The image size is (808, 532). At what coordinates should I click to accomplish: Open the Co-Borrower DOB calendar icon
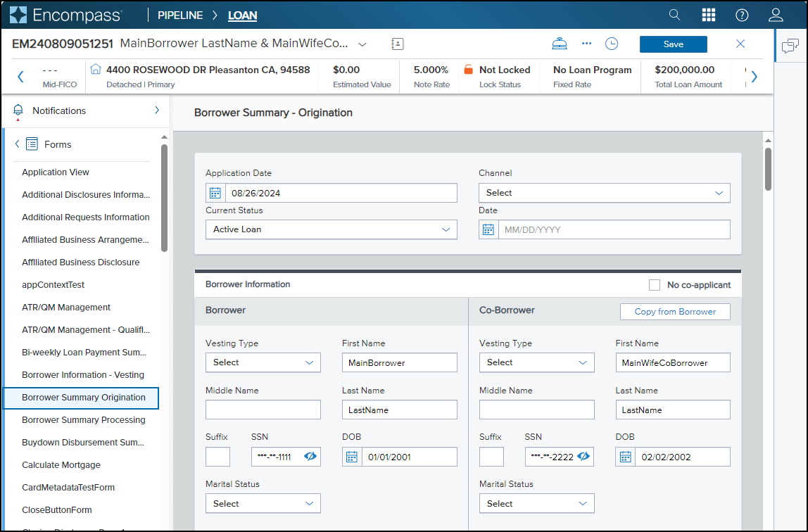[x=625, y=457]
